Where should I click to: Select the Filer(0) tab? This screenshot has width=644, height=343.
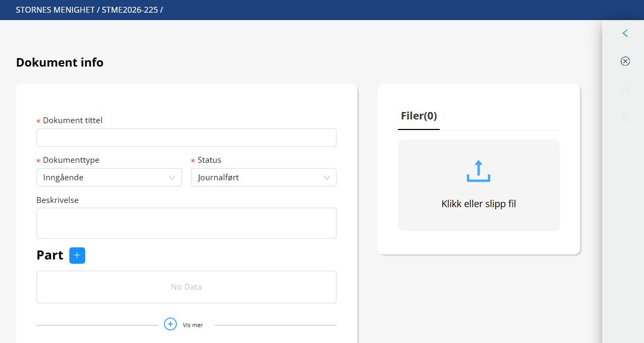tap(419, 116)
